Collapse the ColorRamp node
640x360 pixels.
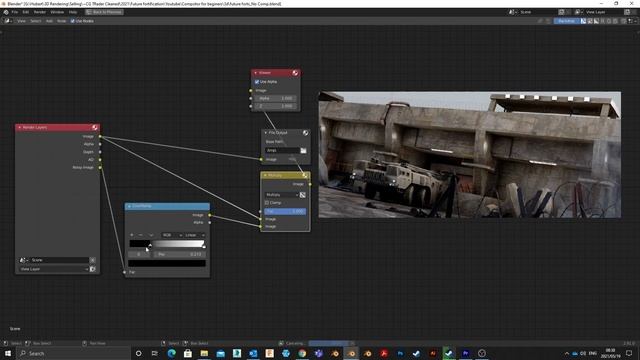point(129,206)
